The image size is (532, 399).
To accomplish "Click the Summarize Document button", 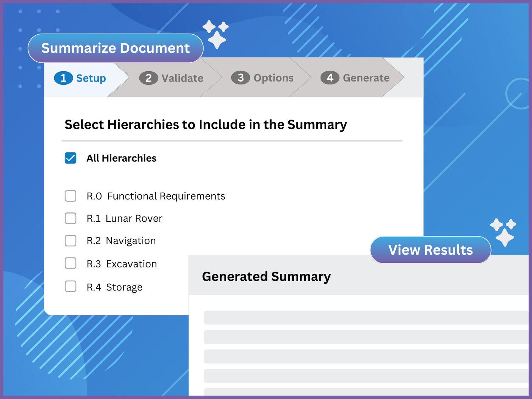I will 116,48.
